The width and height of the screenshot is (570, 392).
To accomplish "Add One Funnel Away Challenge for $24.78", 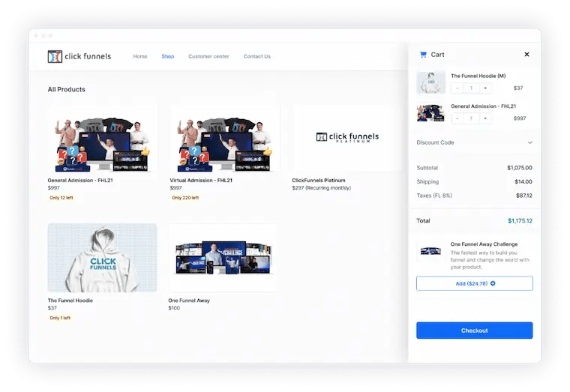I will [475, 283].
